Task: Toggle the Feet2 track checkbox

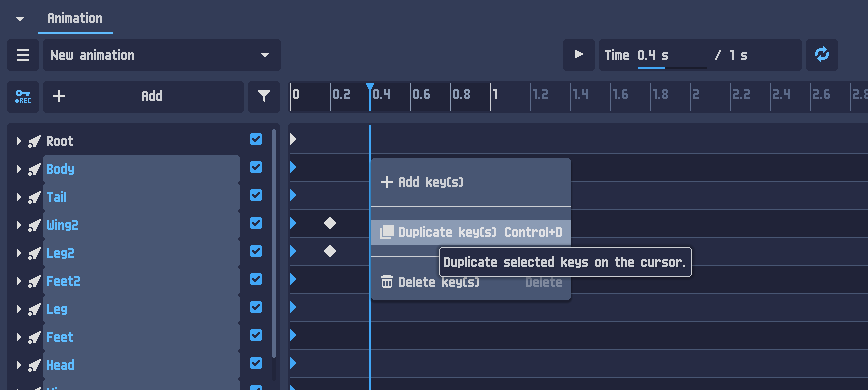Action: pos(256,279)
